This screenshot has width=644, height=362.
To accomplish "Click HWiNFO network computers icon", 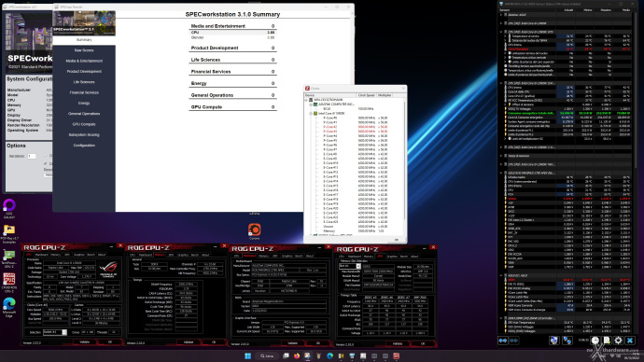I will point(567,341).
